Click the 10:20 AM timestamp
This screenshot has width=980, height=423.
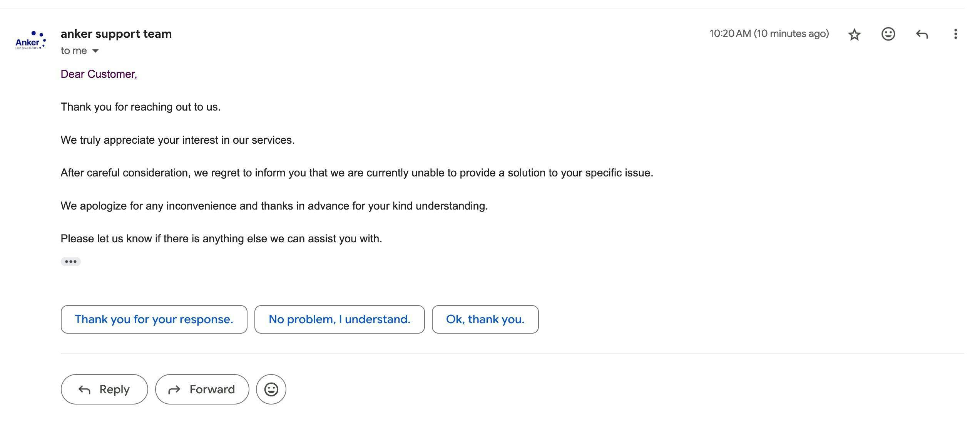[x=769, y=34]
